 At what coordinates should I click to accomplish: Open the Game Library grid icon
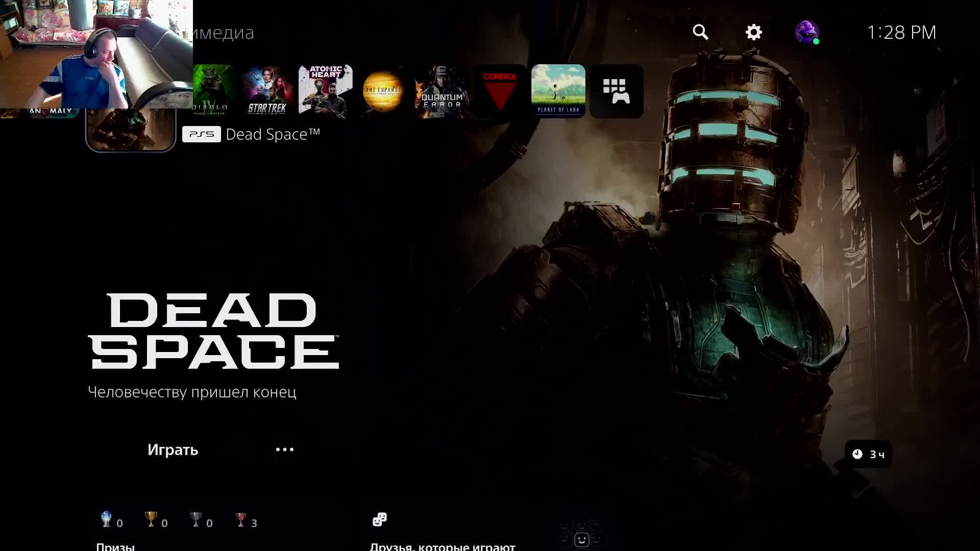616,91
